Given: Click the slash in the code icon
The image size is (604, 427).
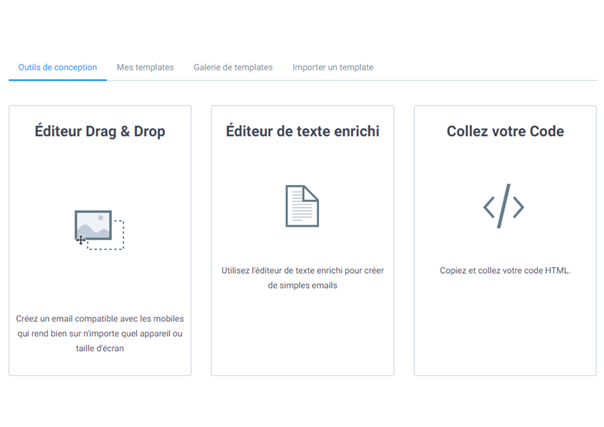Looking at the screenshot, I should [504, 206].
